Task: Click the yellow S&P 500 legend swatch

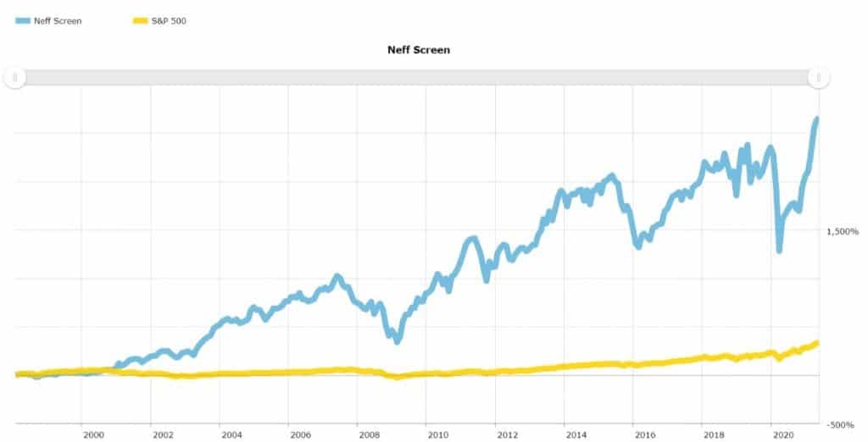Action: coord(141,21)
